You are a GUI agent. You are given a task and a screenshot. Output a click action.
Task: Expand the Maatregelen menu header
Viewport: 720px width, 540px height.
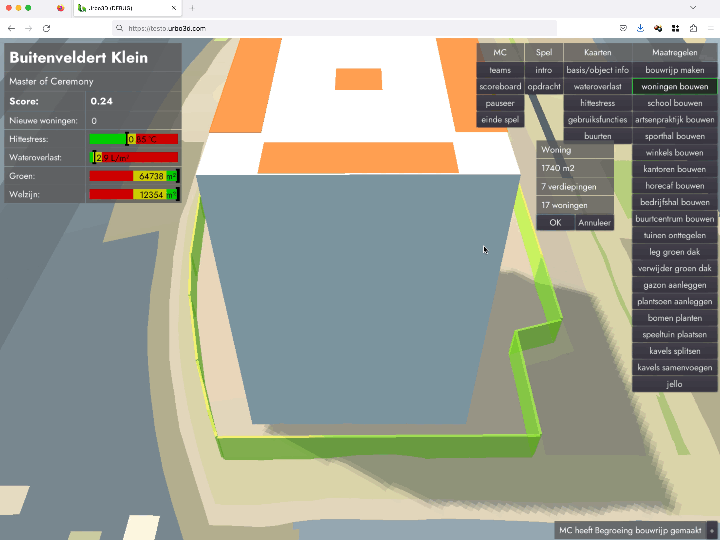point(674,52)
